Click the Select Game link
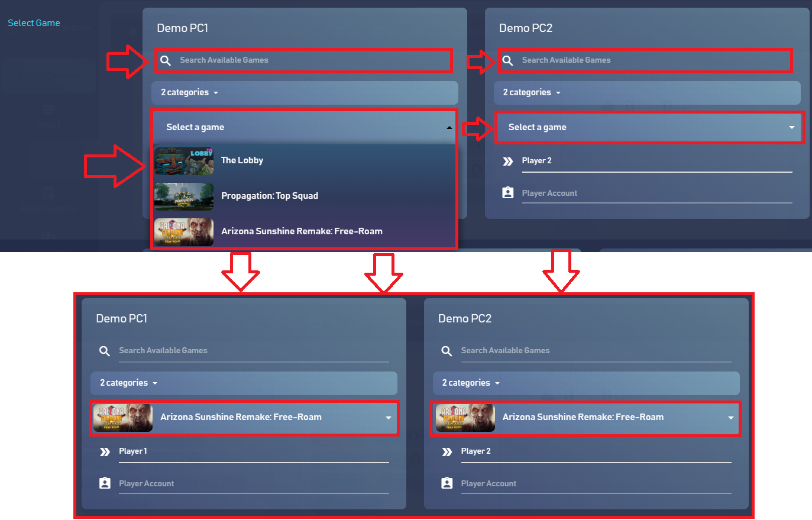 (34, 23)
